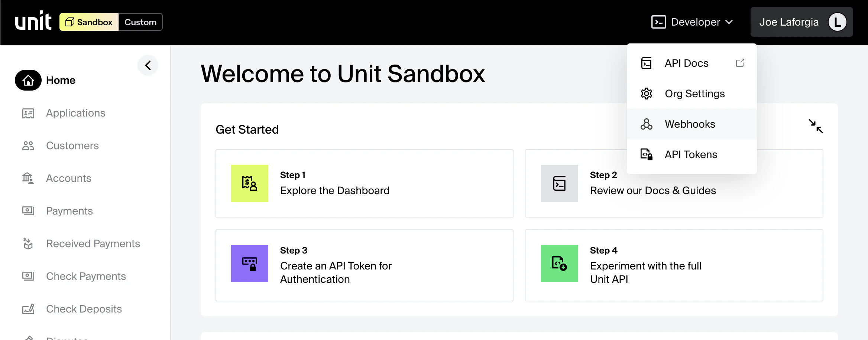The image size is (868, 340).
Task: Select the Home sidebar icon
Action: pos(28,80)
